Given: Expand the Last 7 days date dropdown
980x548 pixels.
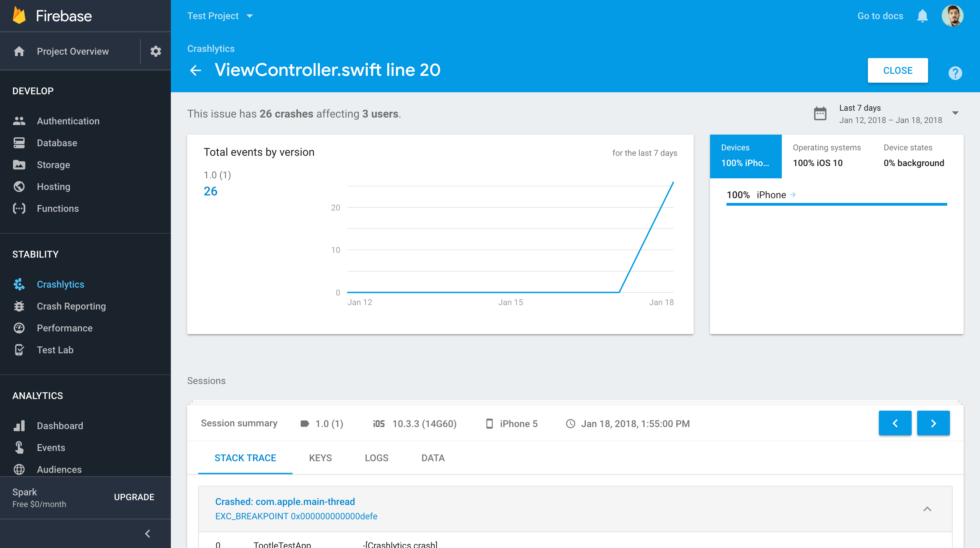Looking at the screenshot, I should [x=955, y=113].
